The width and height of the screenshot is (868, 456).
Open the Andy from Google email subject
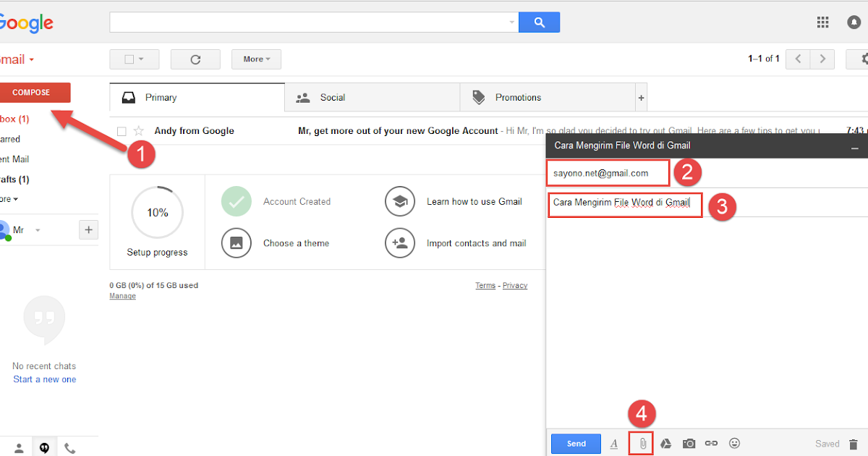point(398,131)
